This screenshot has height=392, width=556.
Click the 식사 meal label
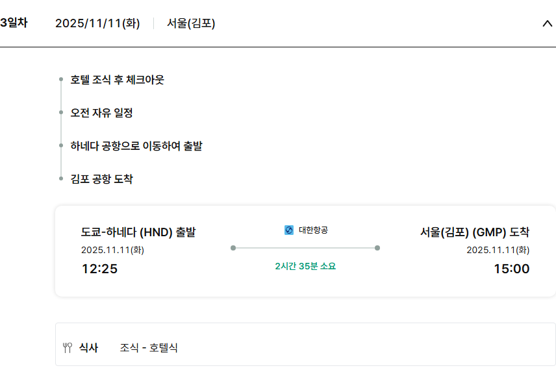(x=88, y=348)
